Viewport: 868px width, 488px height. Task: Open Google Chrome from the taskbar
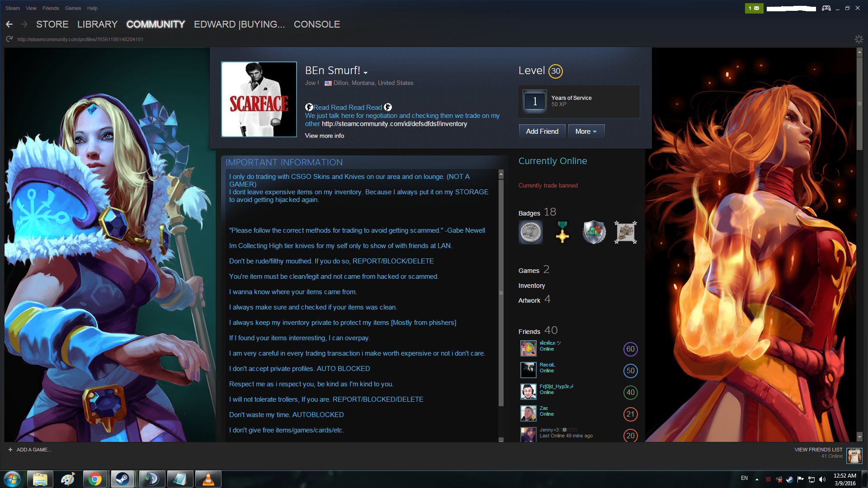pos(95,479)
